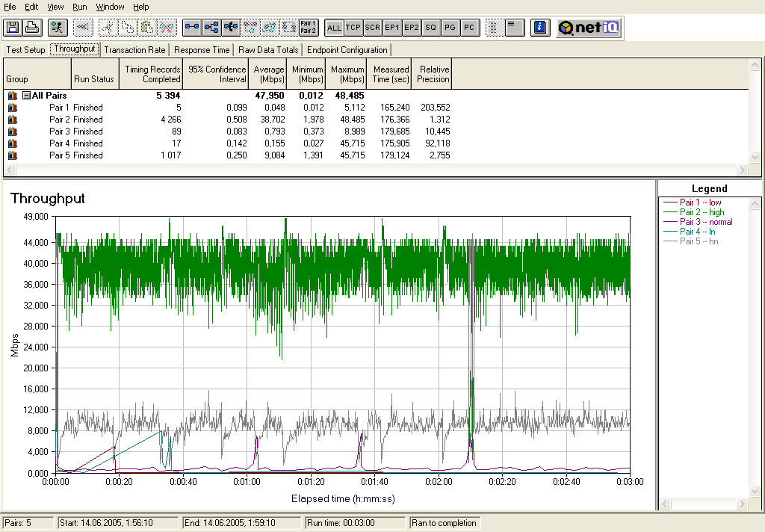
Task: Toggle the EP1 filter button
Action: click(x=392, y=28)
